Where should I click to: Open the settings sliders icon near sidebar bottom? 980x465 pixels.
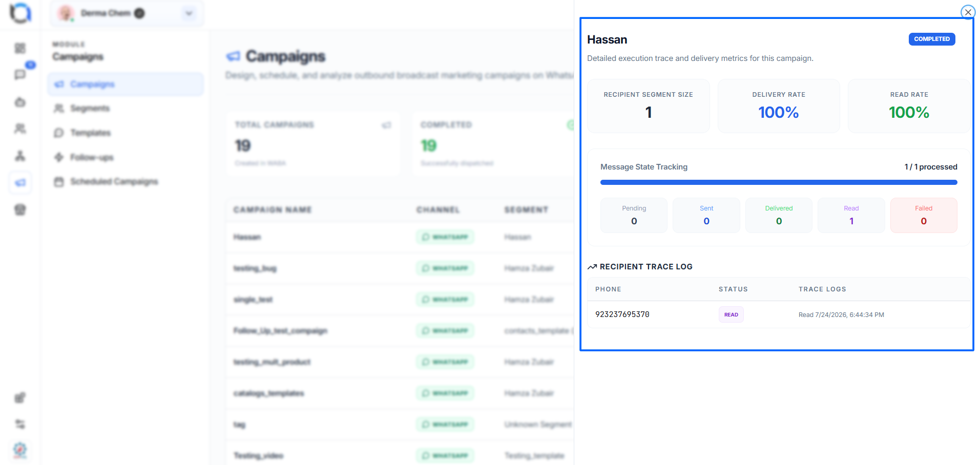coord(20,424)
